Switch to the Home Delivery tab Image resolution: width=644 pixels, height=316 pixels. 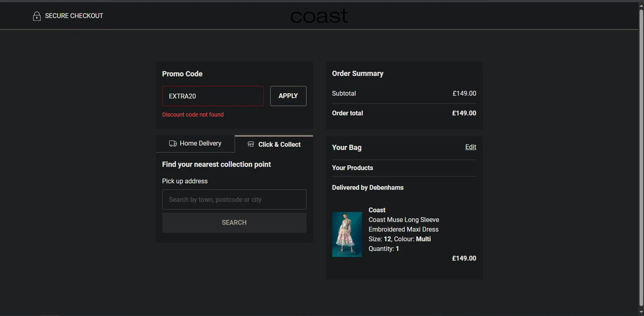195,144
